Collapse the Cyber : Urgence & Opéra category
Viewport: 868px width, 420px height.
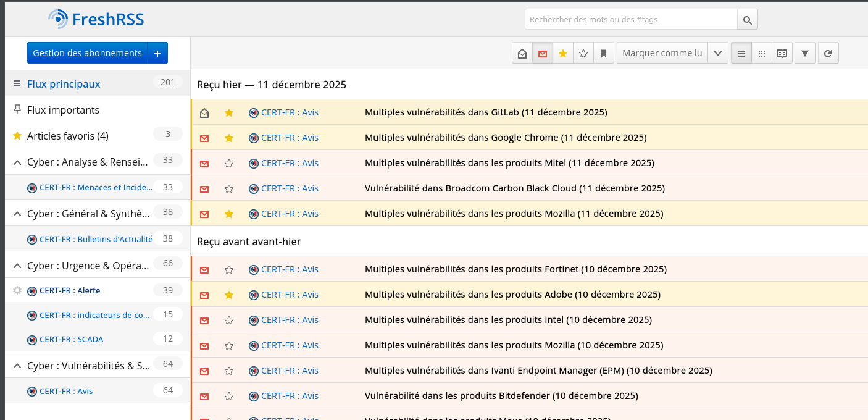point(17,266)
